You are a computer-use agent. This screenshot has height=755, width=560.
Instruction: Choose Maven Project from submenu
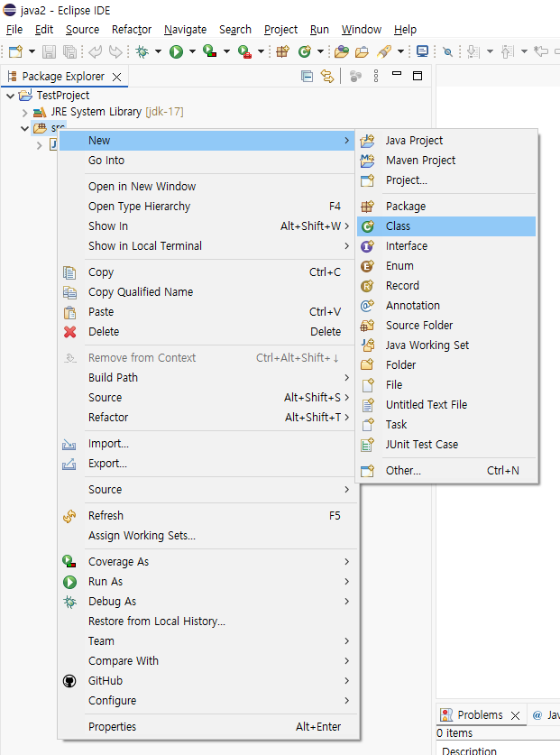point(446,161)
